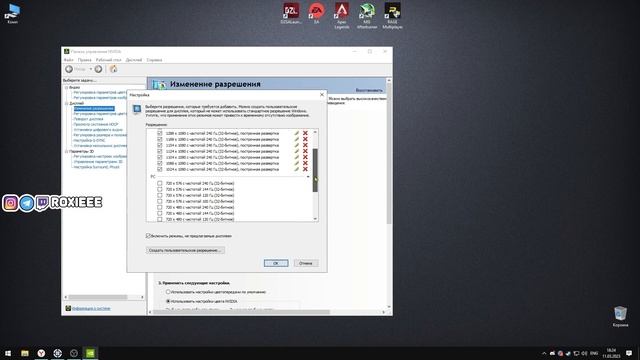Check 720 x 576 at 240 Гц
This screenshot has height=360, width=640.
pos(160,183)
